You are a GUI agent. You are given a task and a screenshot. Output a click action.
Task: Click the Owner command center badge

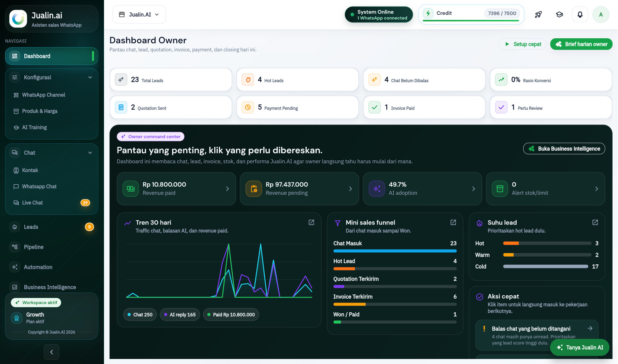(x=151, y=136)
